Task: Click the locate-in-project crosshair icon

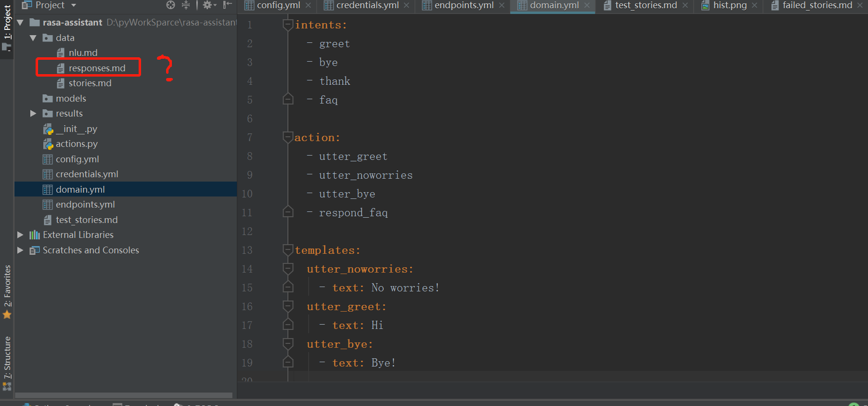Action: click(170, 5)
